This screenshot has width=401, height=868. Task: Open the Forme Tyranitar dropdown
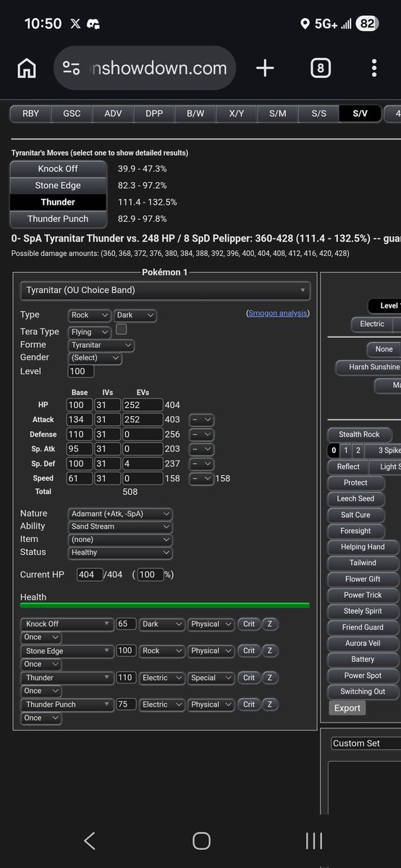pyautogui.click(x=101, y=345)
